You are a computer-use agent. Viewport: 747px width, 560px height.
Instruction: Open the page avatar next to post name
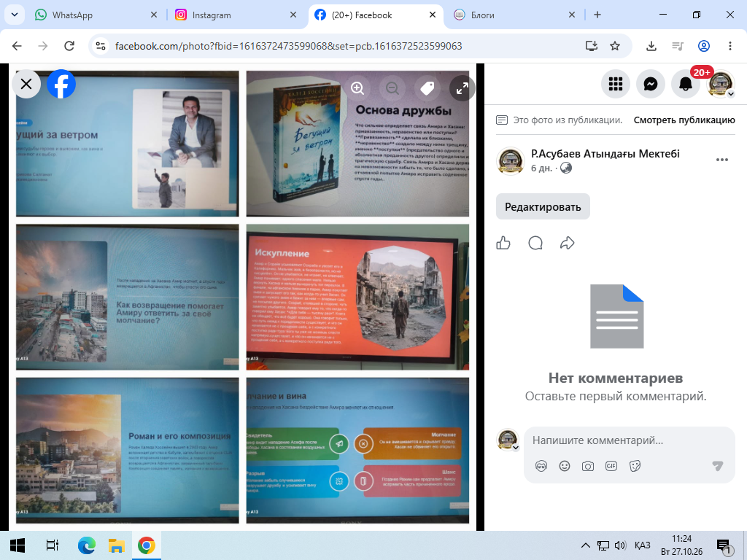pyautogui.click(x=510, y=161)
